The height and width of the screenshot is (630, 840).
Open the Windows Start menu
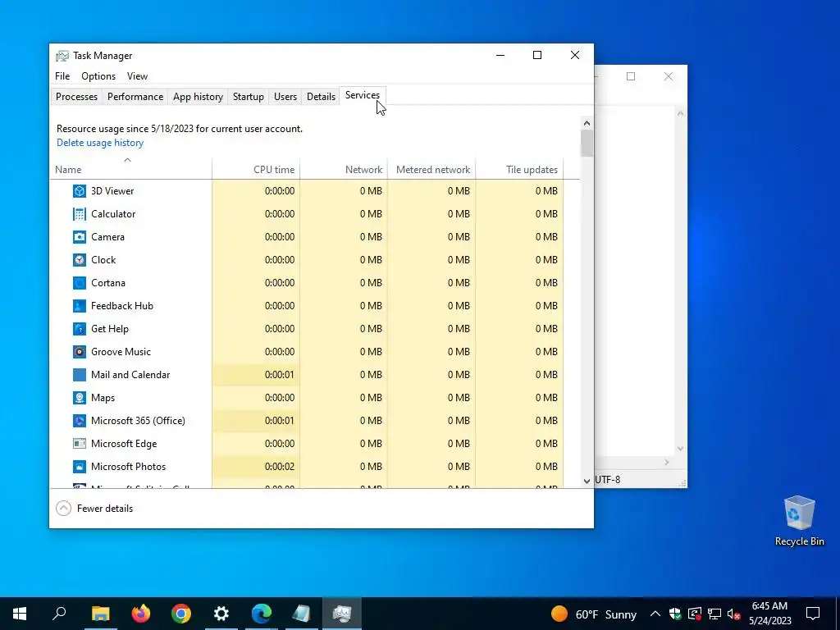click(20, 614)
